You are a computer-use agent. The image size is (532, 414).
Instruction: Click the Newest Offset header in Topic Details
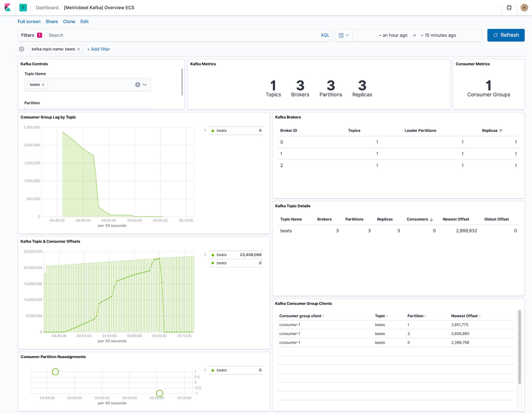click(x=456, y=219)
